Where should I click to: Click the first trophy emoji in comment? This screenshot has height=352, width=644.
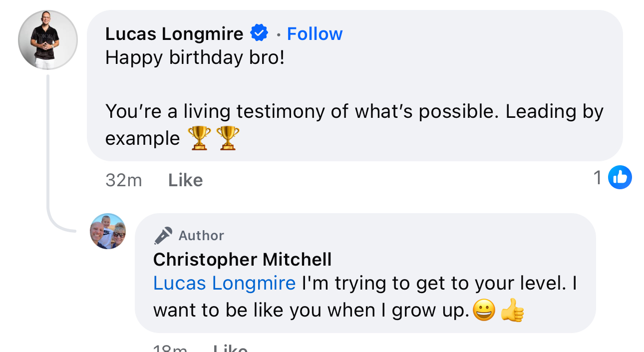coord(199,138)
